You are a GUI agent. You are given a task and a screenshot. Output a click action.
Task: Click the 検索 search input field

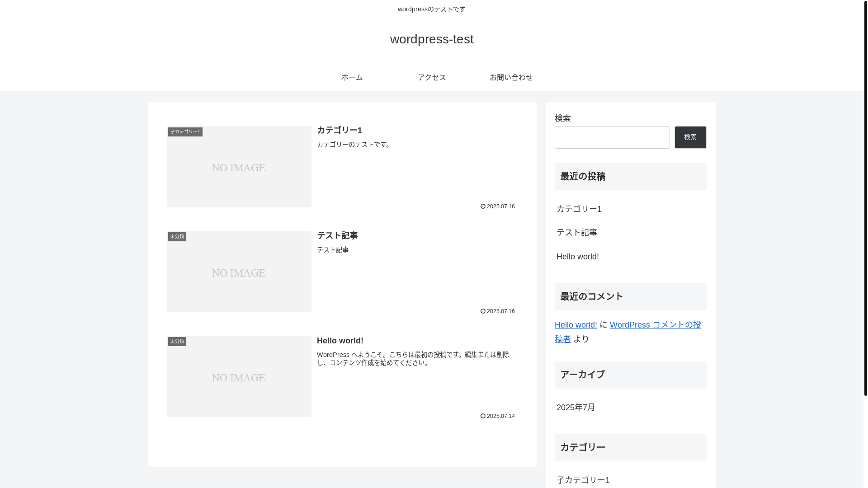click(612, 137)
